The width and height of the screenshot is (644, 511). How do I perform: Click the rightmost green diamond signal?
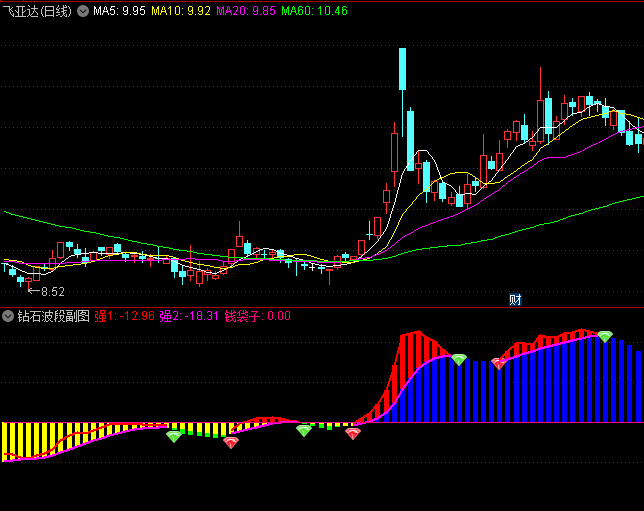pyautogui.click(x=605, y=337)
